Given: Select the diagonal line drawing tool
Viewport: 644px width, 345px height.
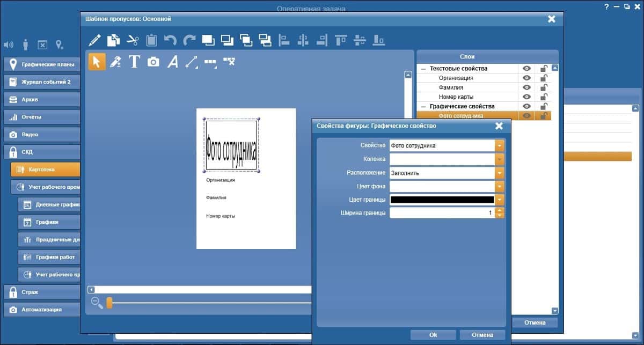Looking at the screenshot, I should click(x=191, y=62).
